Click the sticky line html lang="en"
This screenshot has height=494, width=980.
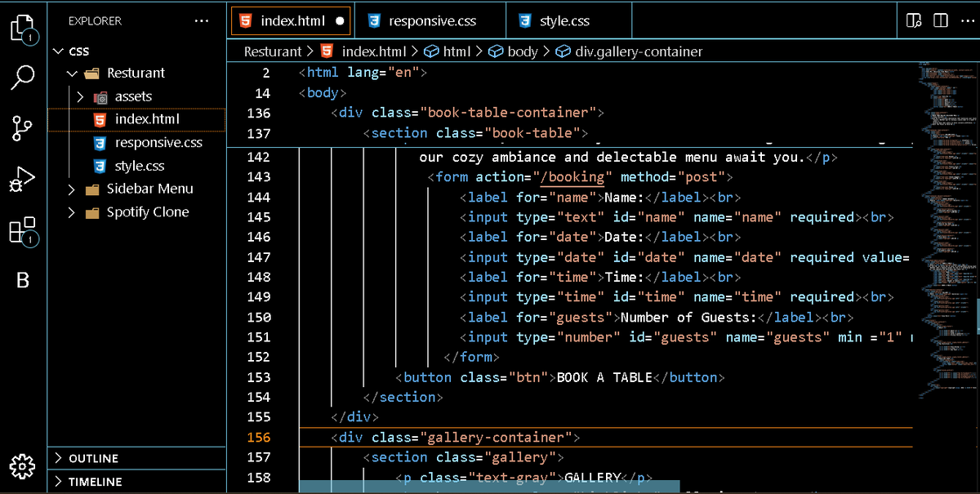pyautogui.click(x=363, y=73)
